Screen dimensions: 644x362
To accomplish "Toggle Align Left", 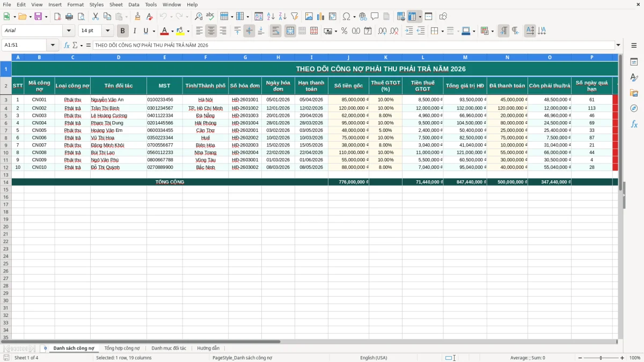I will (x=199, y=31).
